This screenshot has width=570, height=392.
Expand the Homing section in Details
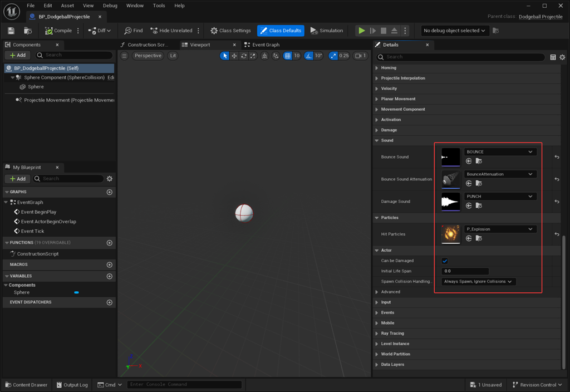(389, 68)
